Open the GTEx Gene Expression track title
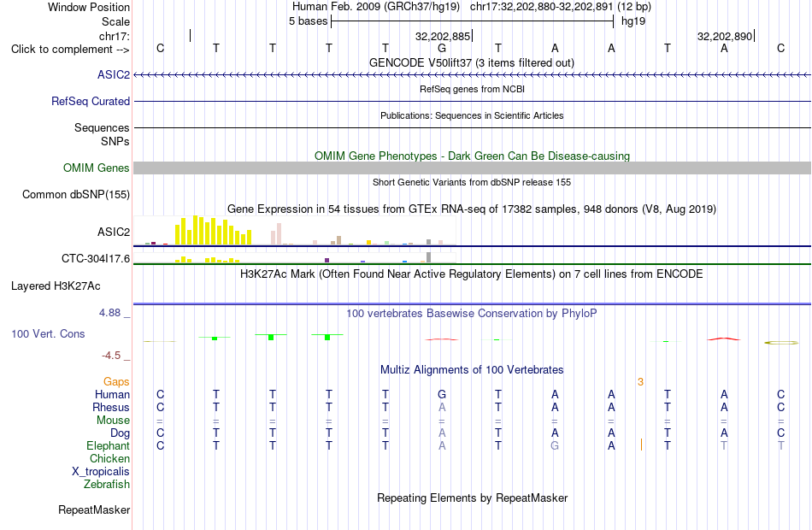 click(472, 209)
